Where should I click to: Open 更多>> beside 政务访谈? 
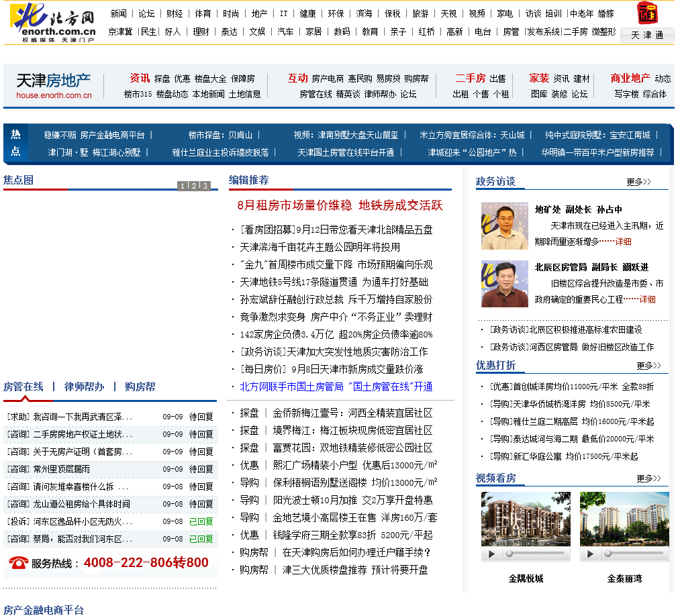pyautogui.click(x=638, y=182)
